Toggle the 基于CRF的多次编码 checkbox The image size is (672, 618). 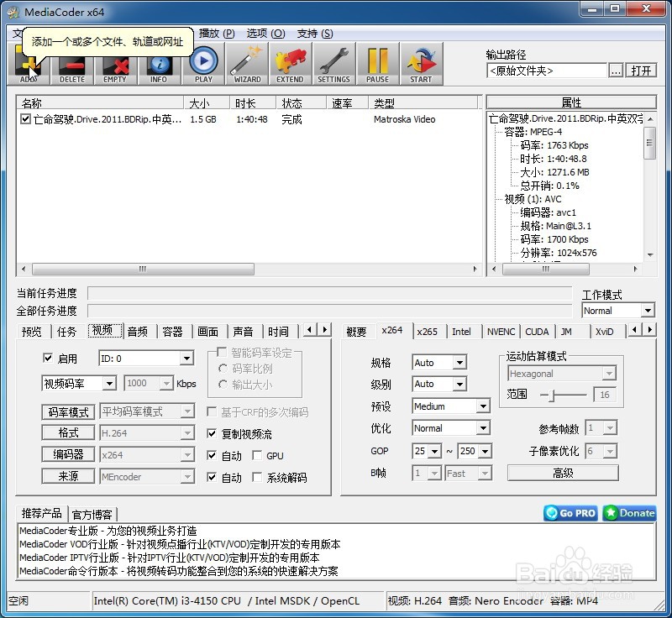click(x=212, y=412)
